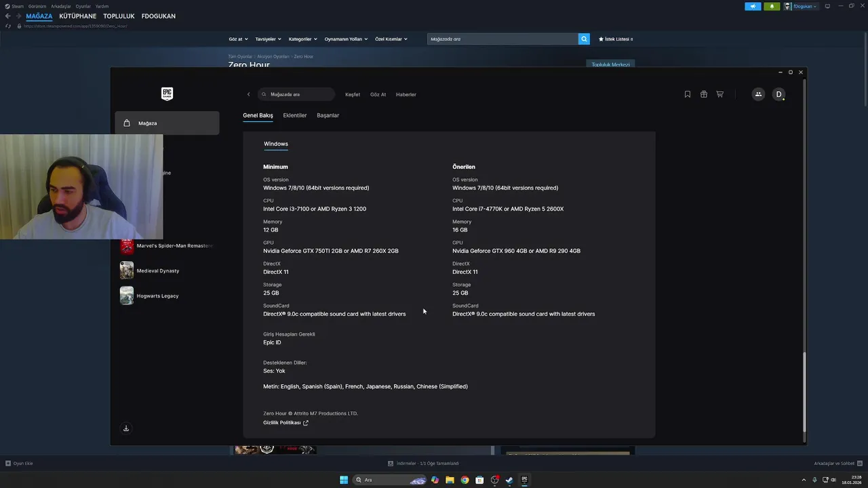Open İndirmeler downloads status in Steam

point(424,464)
